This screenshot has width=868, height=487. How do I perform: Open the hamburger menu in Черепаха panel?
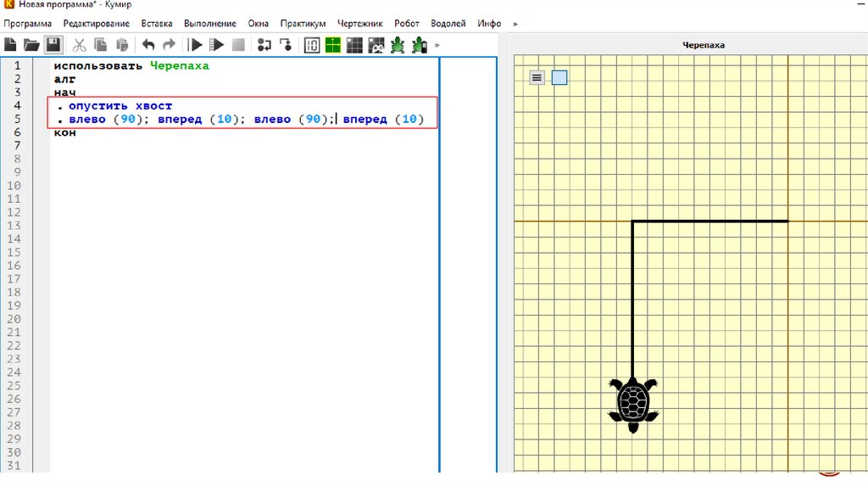coord(537,77)
